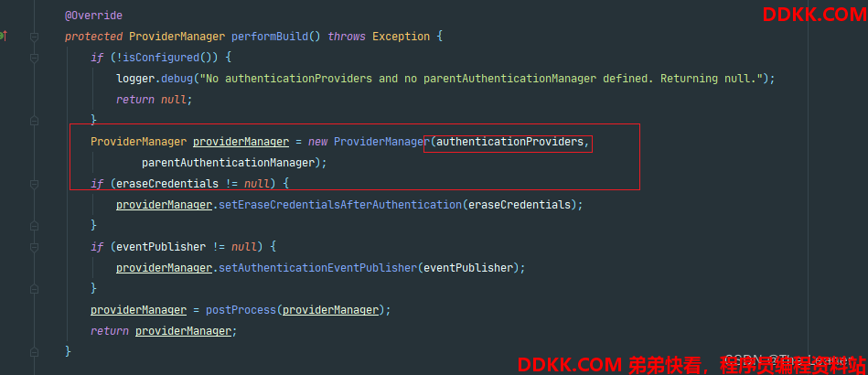This screenshot has width=868, height=375.
Task: Click the DDKK.COM watermark at top right
Action: (814, 15)
